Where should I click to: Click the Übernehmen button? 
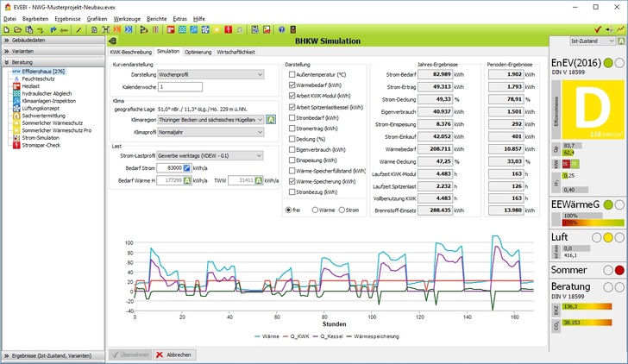pyautogui.click(x=130, y=355)
